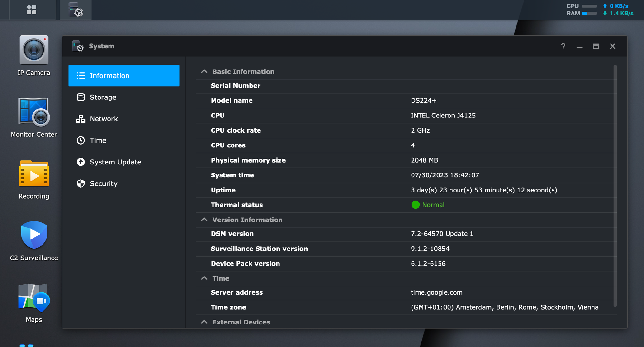This screenshot has height=347, width=644.
Task: Click the GMT+01:00 Amsterdam time zone value
Action: (505, 307)
